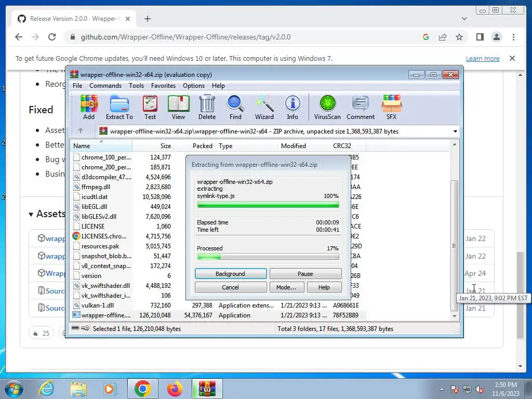Open a new Chrome tab
The height and width of the screenshot is (399, 532).
(x=147, y=19)
